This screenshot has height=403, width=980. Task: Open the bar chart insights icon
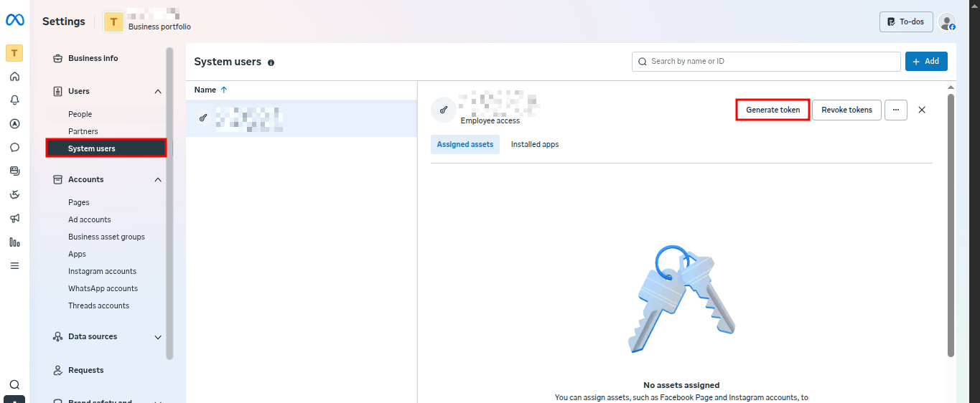[x=14, y=242]
